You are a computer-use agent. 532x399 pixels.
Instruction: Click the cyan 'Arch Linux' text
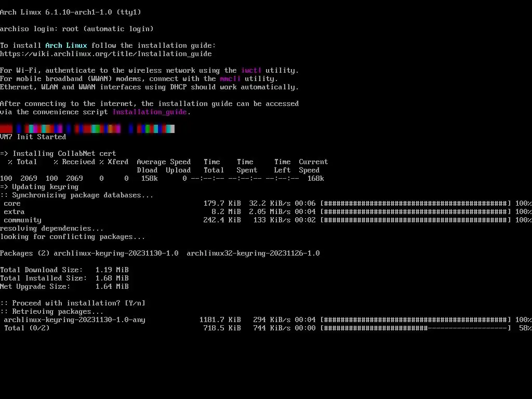click(66, 46)
